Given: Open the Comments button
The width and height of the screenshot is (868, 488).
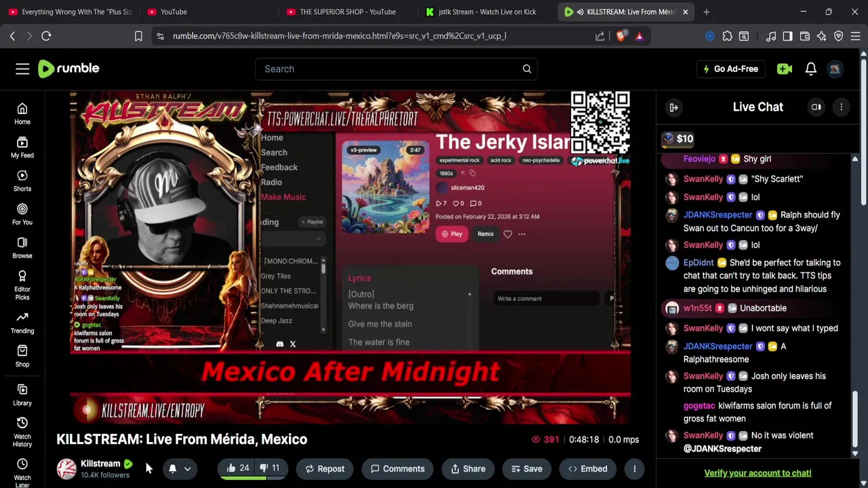Looking at the screenshot, I should point(397,468).
